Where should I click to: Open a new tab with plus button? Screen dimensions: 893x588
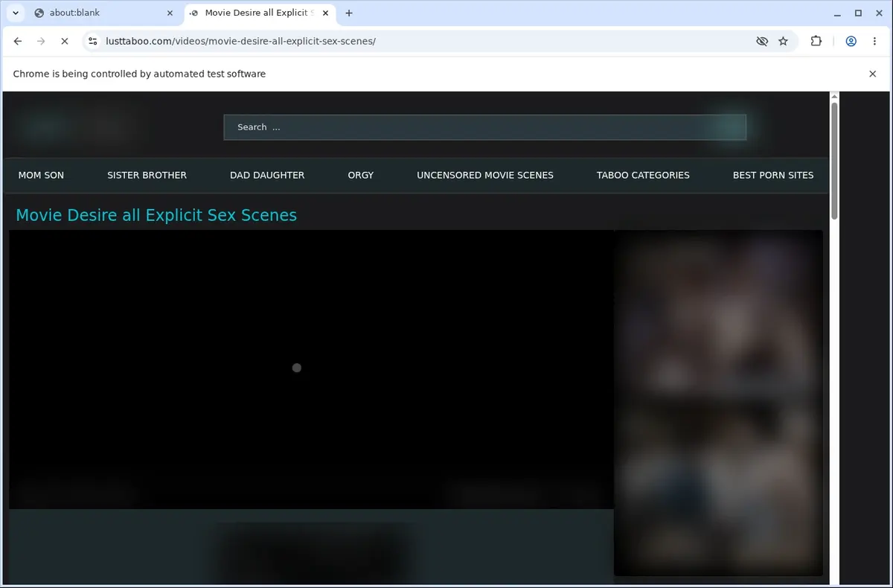tap(349, 13)
